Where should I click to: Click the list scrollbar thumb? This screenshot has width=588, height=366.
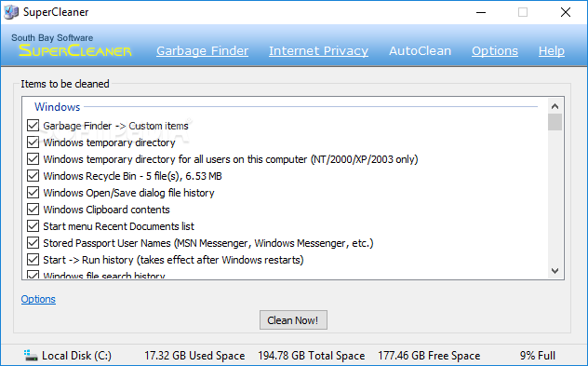[555, 122]
